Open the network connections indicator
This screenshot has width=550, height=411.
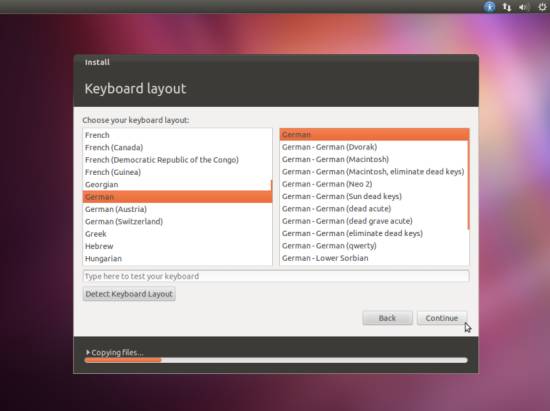pyautogui.click(x=507, y=7)
